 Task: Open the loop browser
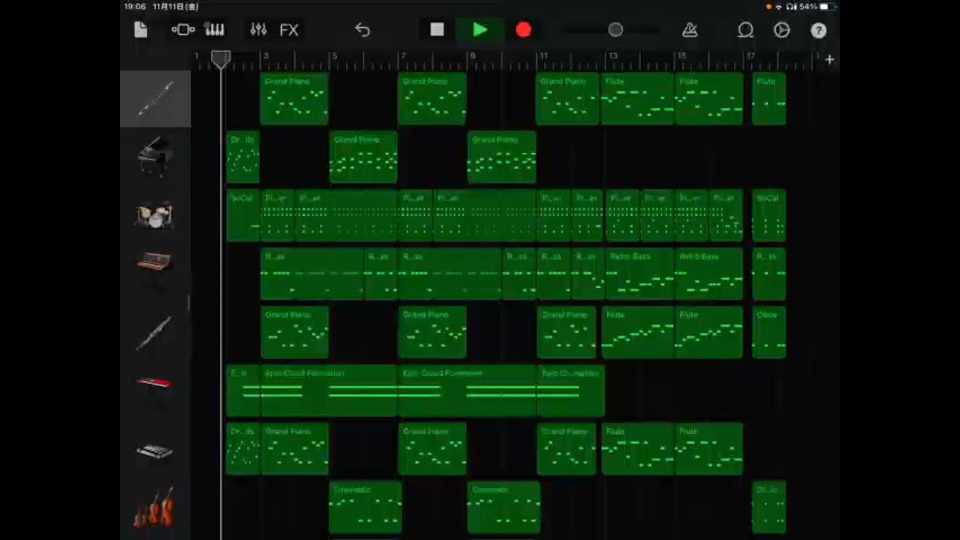point(745,30)
